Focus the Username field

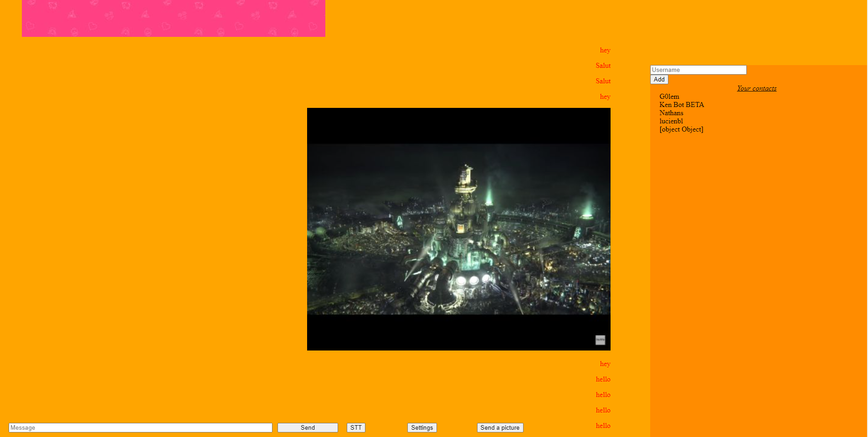click(x=698, y=70)
